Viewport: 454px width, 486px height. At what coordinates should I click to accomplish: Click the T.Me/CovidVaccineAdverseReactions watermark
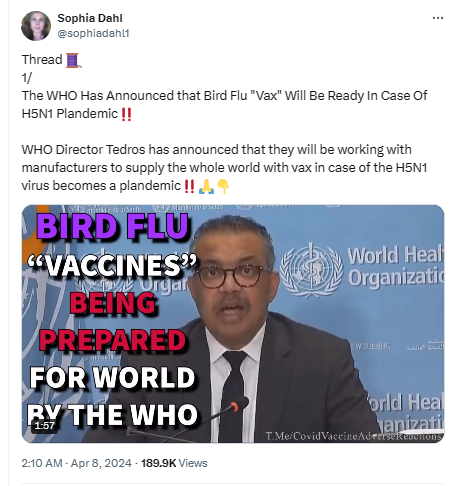pyautogui.click(x=354, y=436)
